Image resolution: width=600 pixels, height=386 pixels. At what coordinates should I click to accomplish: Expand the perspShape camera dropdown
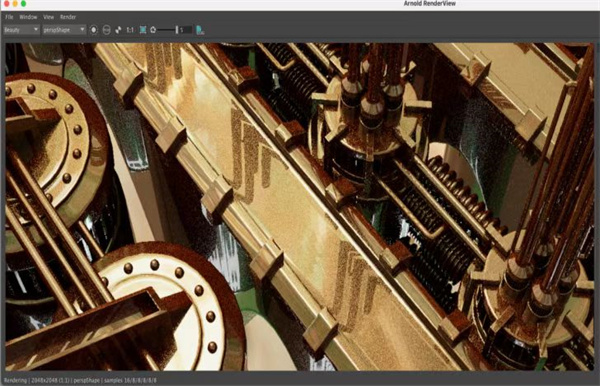(x=64, y=29)
